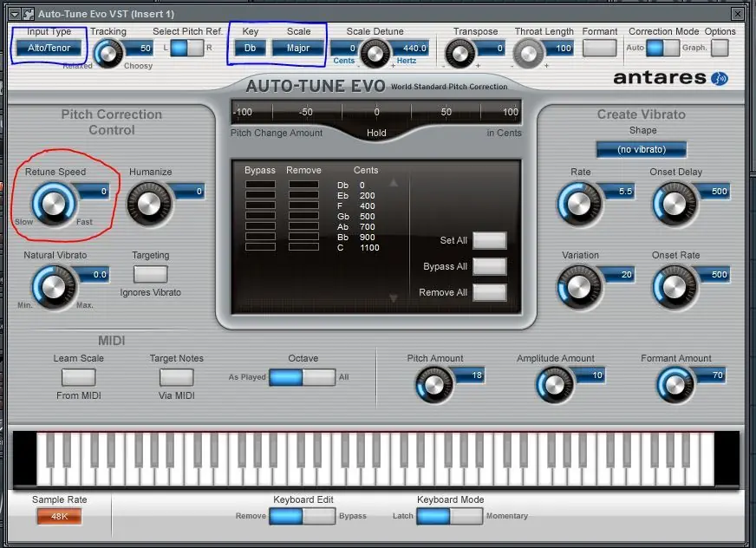The image size is (756, 548).
Task: Click the Bypass All button
Action: [490, 266]
